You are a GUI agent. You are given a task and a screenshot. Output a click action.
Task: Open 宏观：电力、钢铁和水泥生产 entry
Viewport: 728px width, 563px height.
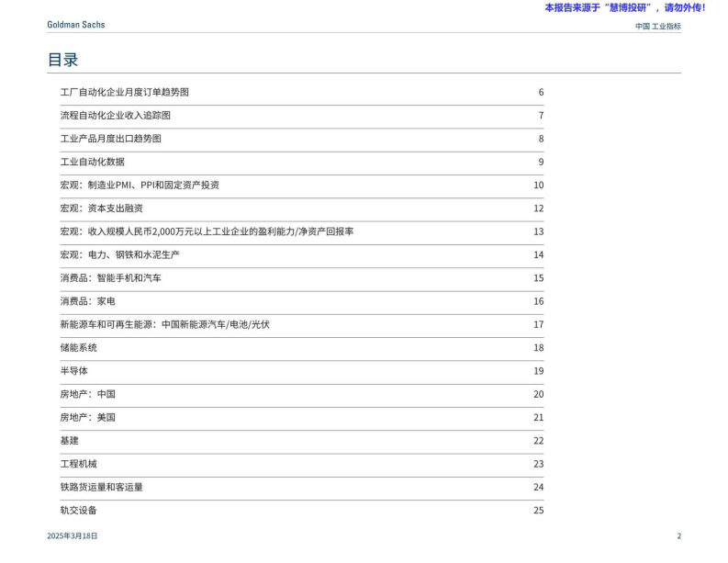coord(119,254)
